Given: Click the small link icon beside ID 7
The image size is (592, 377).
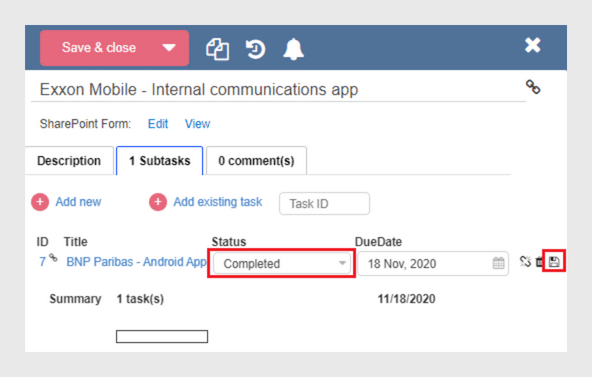Looking at the screenshot, I should pyautogui.click(x=54, y=258).
